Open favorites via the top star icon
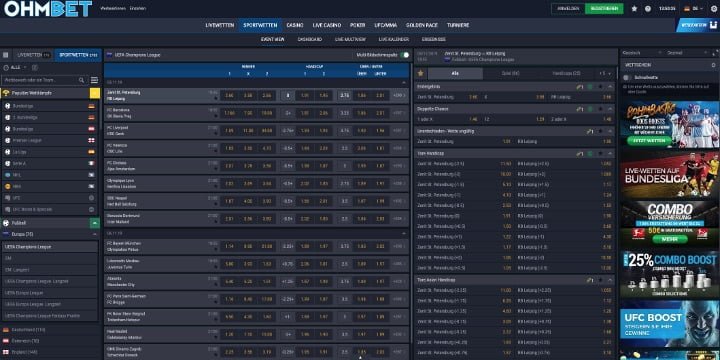 (634, 8)
